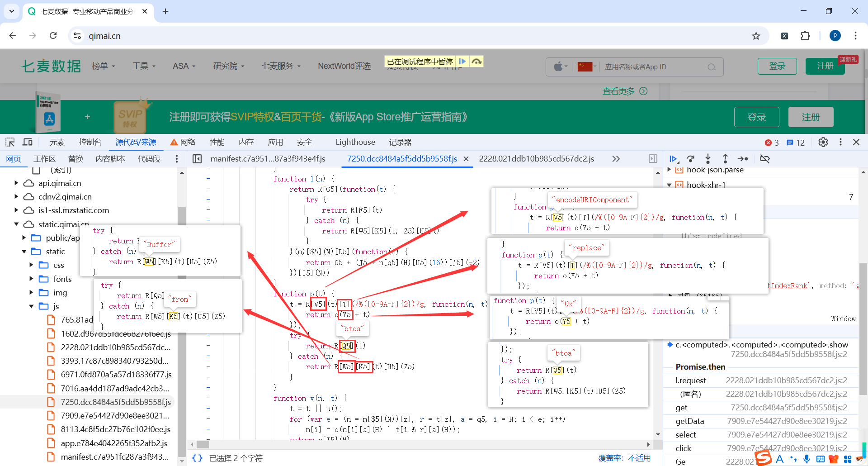Open the 元素 DevTools tab
The image size is (868, 466).
click(57, 142)
